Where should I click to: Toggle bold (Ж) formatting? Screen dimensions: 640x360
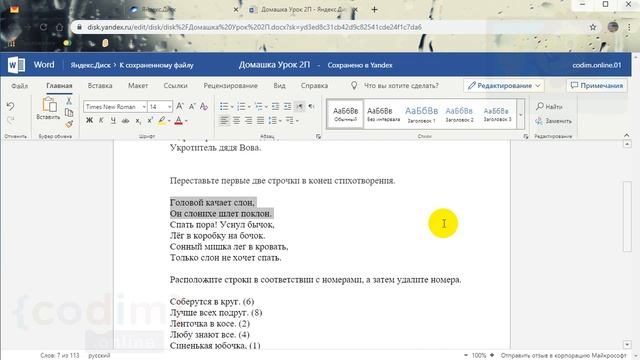coord(89,120)
